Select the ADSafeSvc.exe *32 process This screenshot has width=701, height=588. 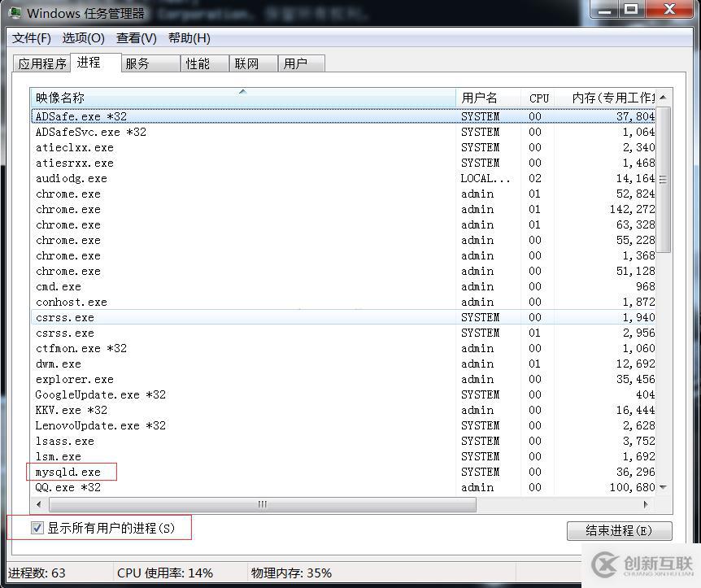[343, 132]
